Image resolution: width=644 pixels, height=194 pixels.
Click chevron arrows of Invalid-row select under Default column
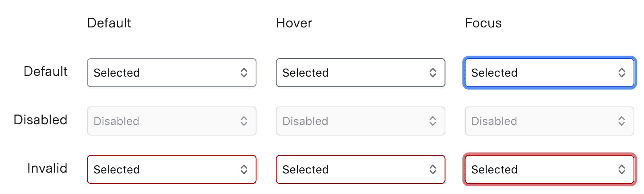pyautogui.click(x=244, y=169)
